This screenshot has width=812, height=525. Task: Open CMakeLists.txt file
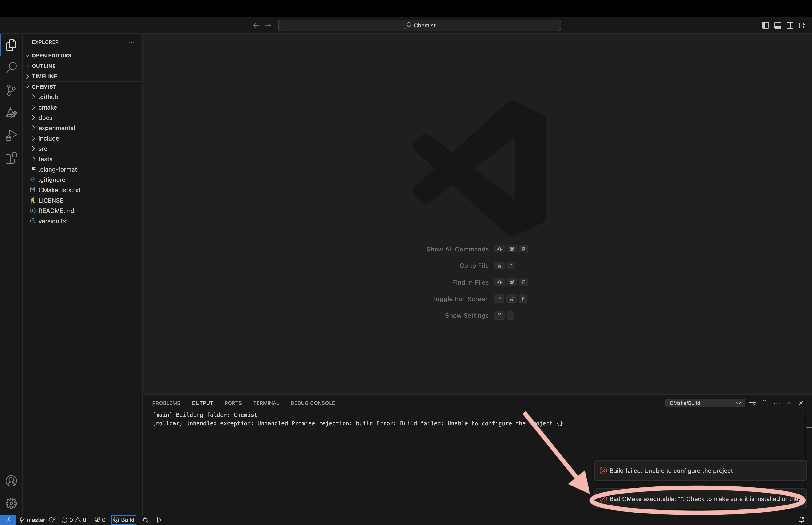pos(82,190)
